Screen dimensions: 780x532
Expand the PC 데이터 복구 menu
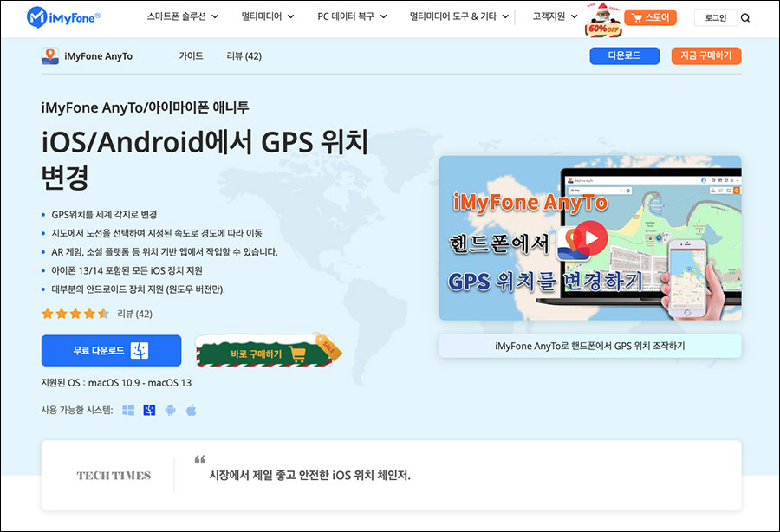(x=347, y=17)
